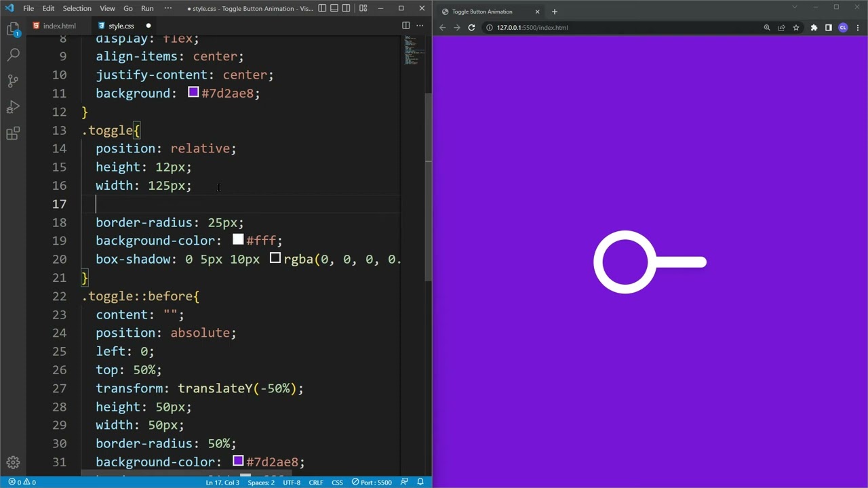Click the .toggle selector on line 13

pos(107,130)
